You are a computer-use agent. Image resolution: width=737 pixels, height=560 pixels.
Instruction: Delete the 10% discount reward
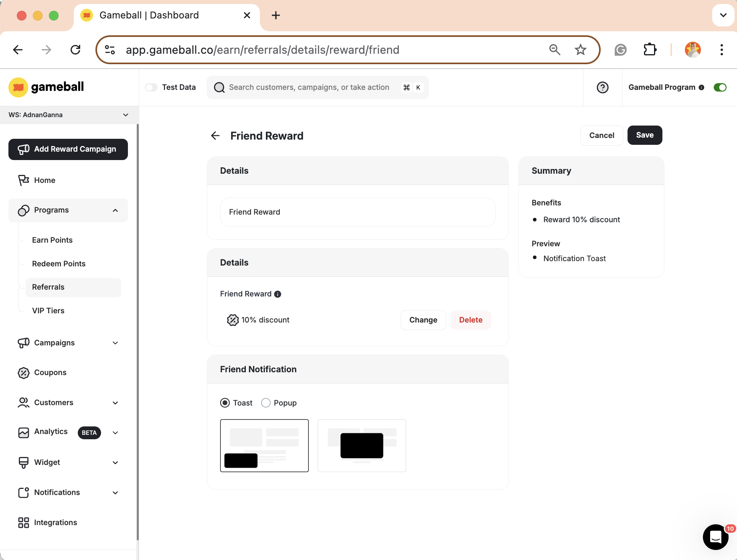click(x=471, y=320)
